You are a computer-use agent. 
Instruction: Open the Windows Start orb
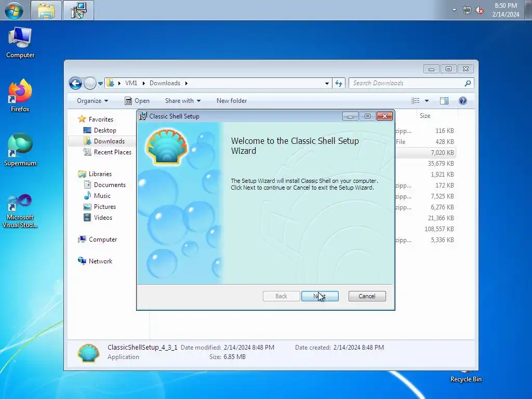click(14, 10)
